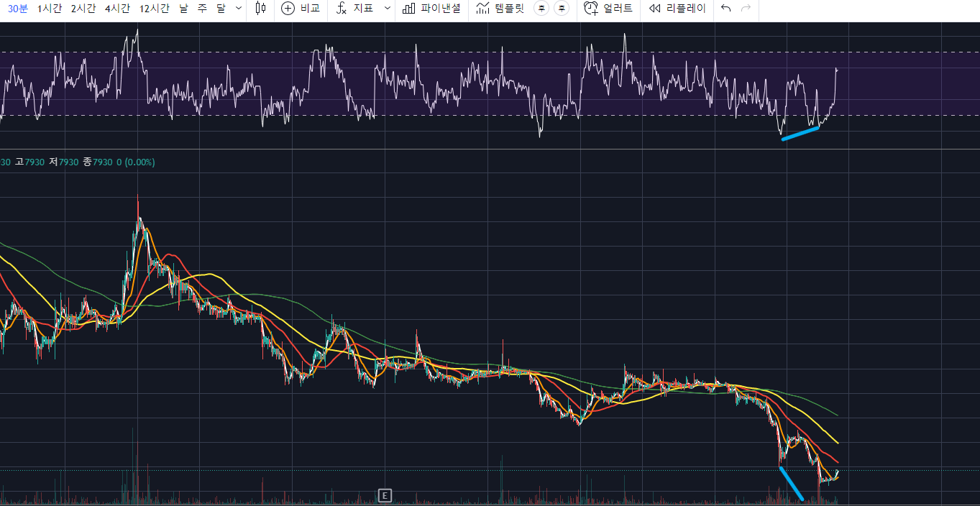Undo the last chart action
Image resolution: width=980 pixels, height=506 pixels.
click(726, 9)
